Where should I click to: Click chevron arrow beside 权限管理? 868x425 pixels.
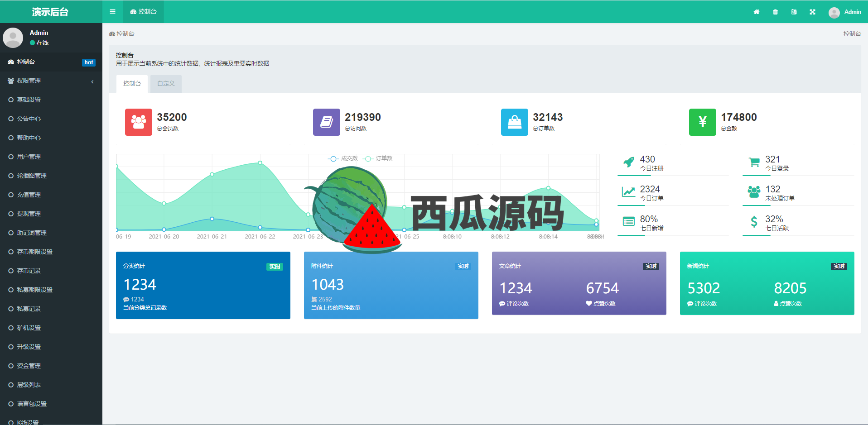point(92,81)
